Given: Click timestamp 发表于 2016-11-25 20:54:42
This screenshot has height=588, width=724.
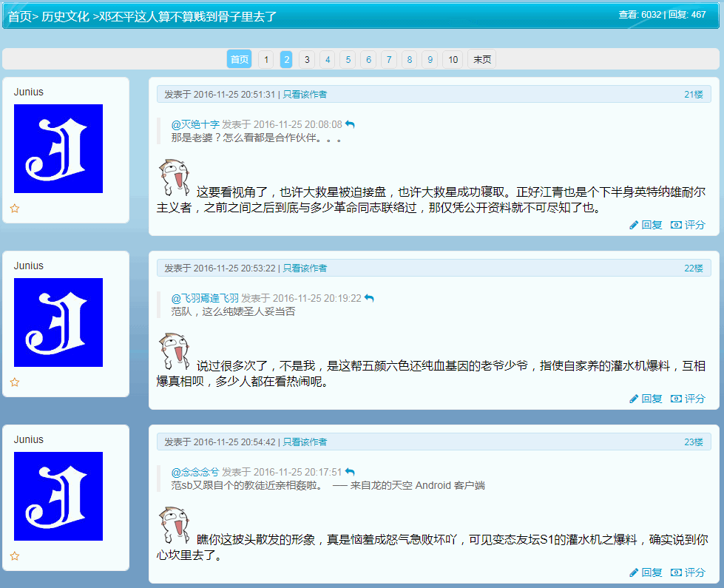Looking at the screenshot, I should point(220,442).
